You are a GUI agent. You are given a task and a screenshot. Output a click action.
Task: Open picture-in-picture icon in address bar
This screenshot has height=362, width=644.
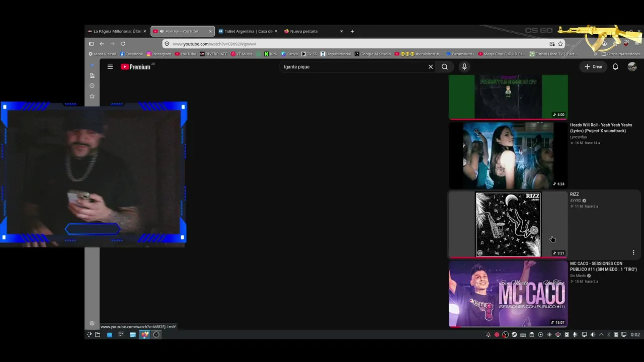[x=552, y=44]
